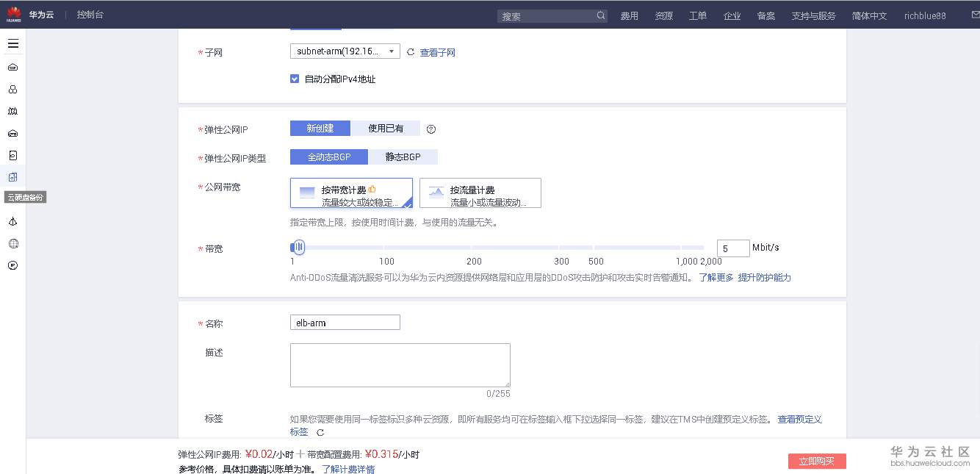Screen dimensions: 980x474
Task: Select 使用已有 elastic IP option
Action: pos(386,129)
